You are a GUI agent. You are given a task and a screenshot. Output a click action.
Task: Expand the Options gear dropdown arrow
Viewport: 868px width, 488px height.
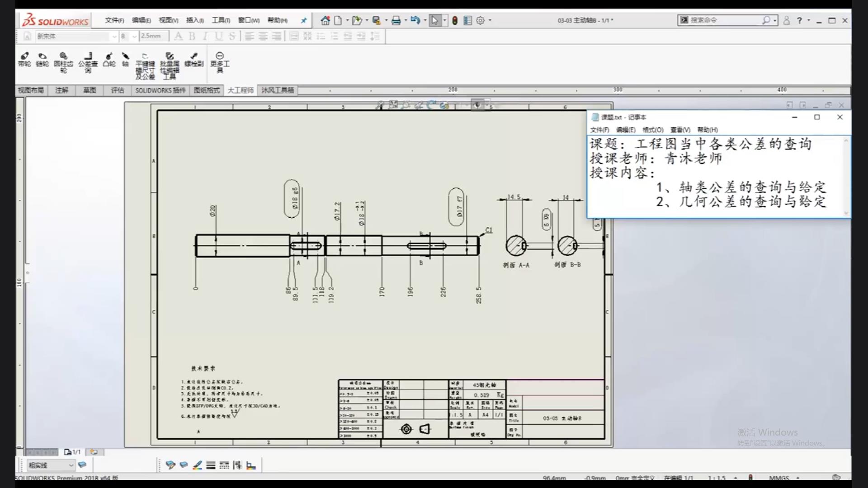click(490, 20)
